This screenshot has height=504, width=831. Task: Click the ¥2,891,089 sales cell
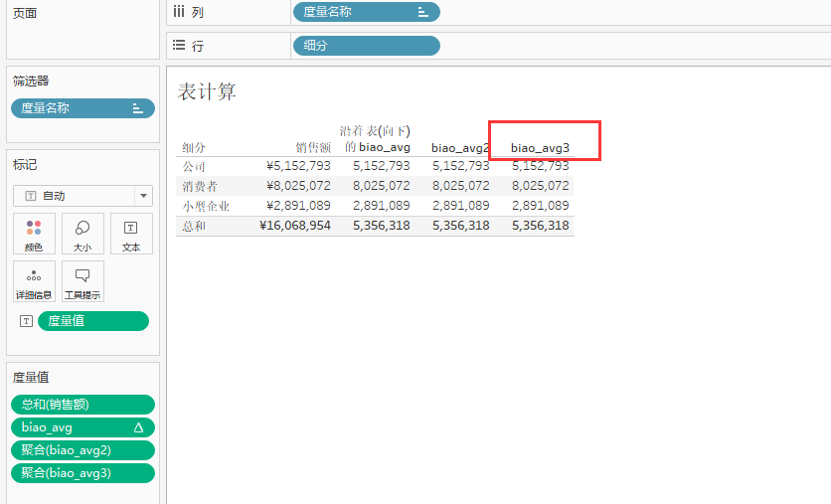pyautogui.click(x=298, y=206)
